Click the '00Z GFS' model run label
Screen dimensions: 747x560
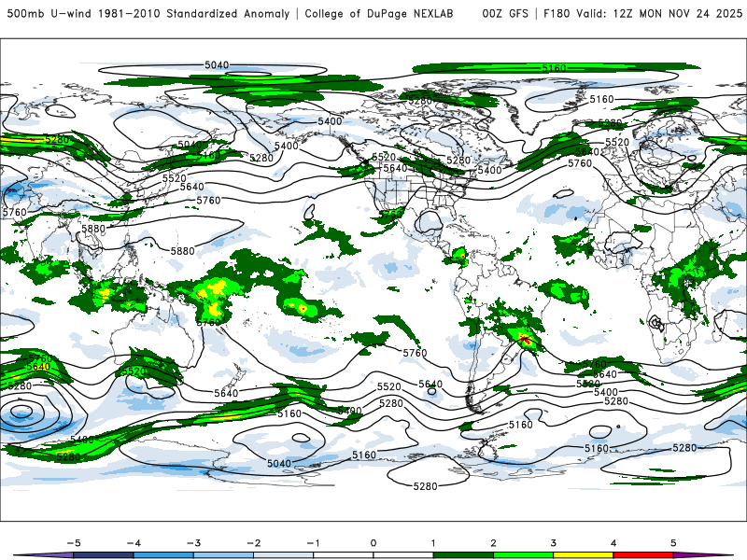pos(505,14)
